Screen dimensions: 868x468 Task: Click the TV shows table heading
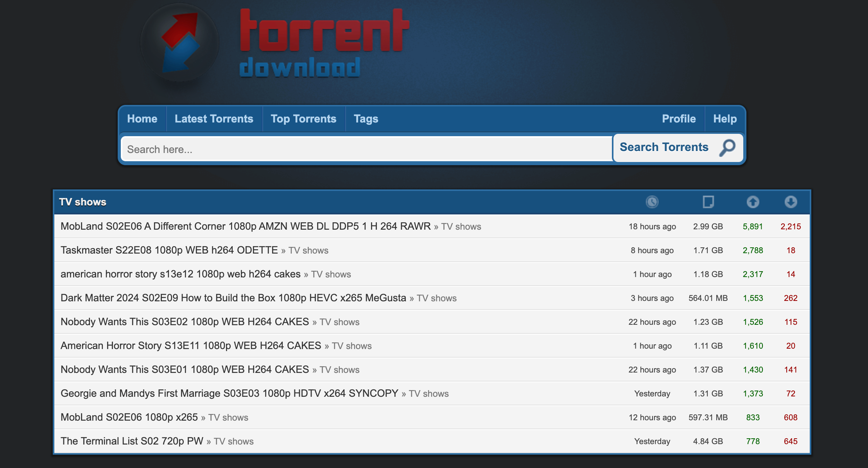(82, 202)
